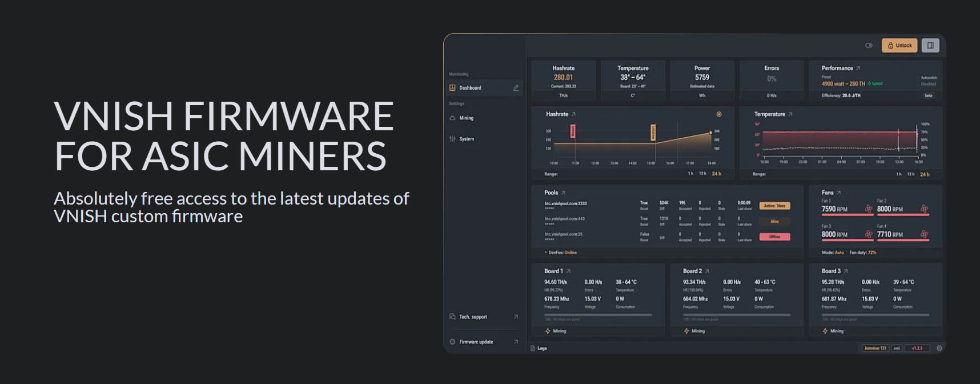Expand the Fans panel arrow
This screenshot has height=384, width=980.
[x=838, y=193]
